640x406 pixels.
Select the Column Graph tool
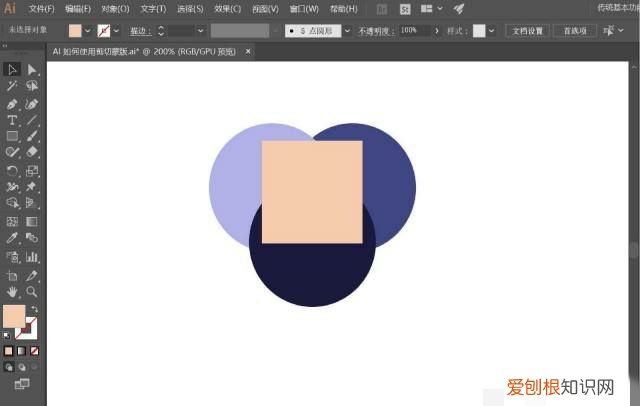coord(32,257)
